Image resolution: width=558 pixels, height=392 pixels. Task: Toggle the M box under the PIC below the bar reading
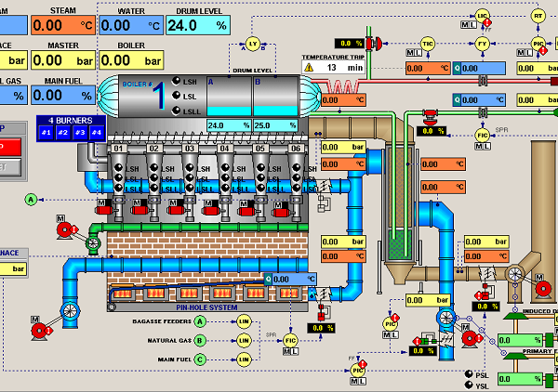pyautogui.click(x=387, y=334)
